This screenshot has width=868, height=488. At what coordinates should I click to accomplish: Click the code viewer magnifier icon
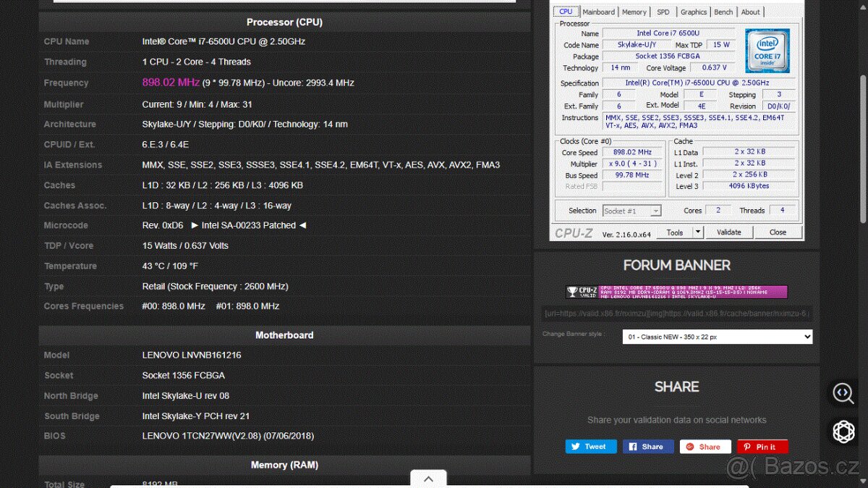click(x=843, y=393)
